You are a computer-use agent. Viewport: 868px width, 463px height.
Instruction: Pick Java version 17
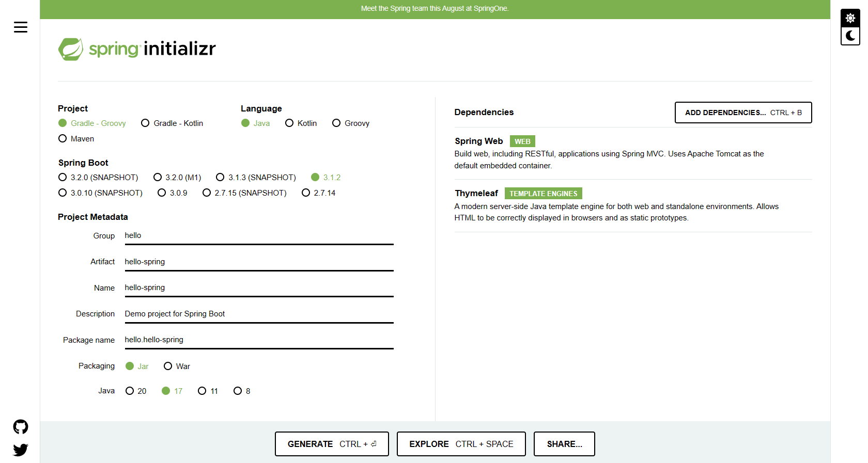(x=172, y=391)
